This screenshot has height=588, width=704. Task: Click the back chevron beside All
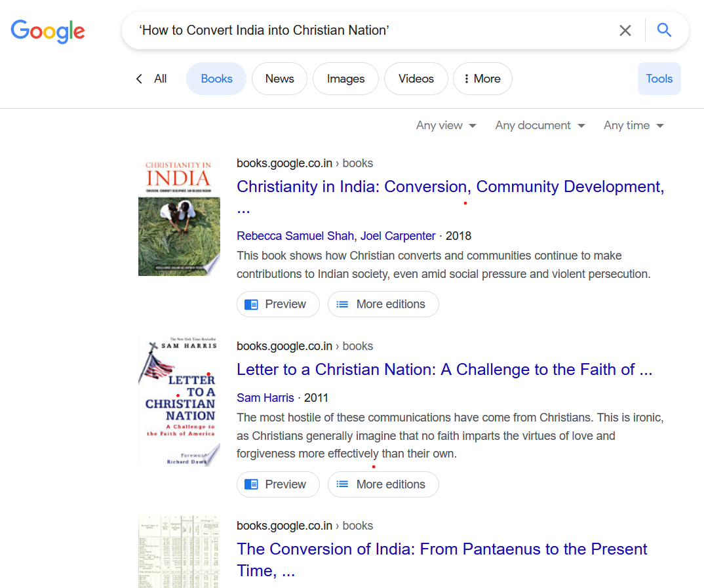point(139,79)
